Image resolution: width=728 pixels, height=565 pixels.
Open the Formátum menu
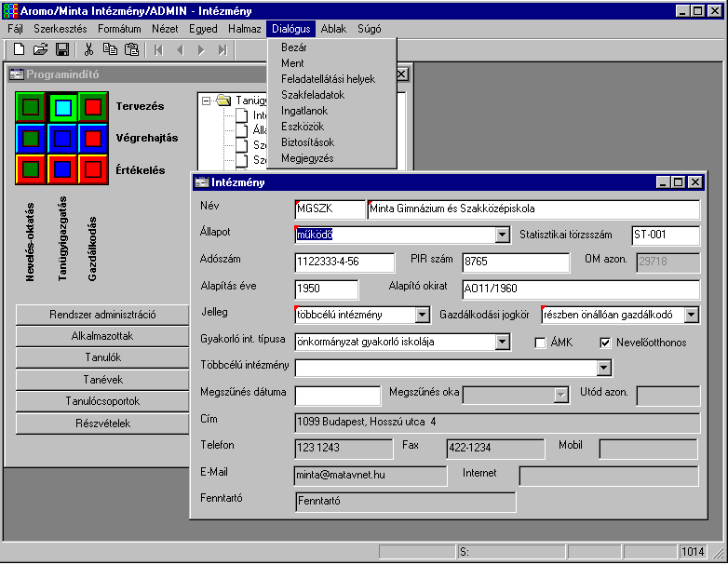tap(119, 29)
